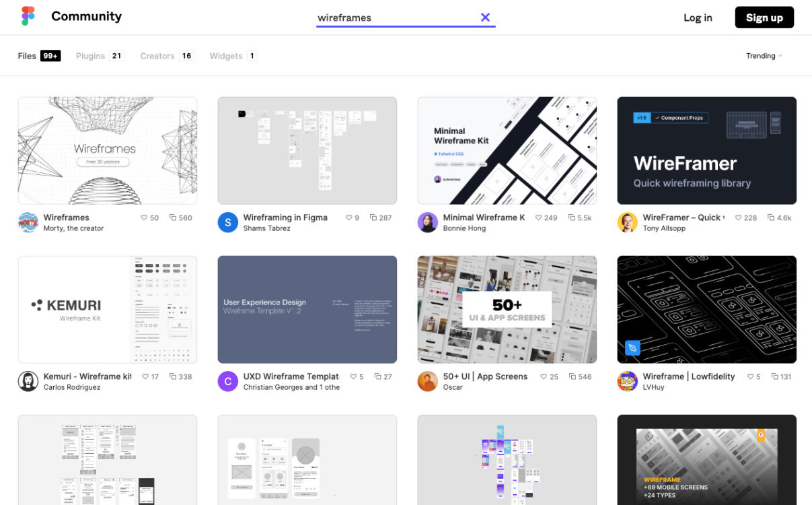Open the Trending sort dropdown

(764, 56)
